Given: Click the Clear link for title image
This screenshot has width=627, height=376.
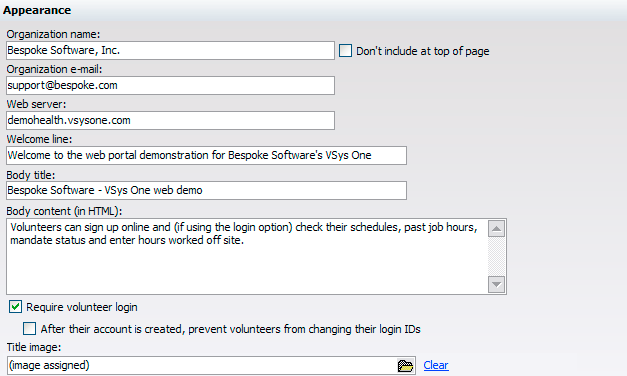Looking at the screenshot, I should pyautogui.click(x=436, y=365).
